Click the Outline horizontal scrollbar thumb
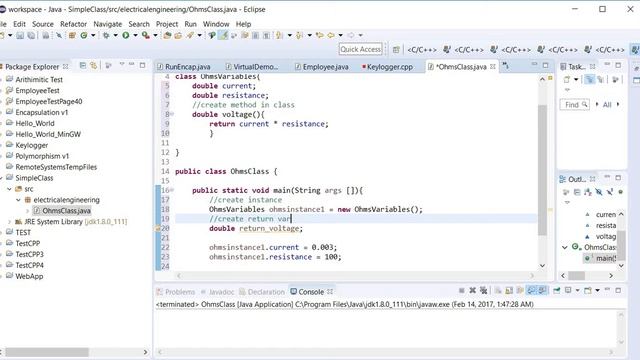Viewport: 640px width, 360px height. [x=576, y=276]
